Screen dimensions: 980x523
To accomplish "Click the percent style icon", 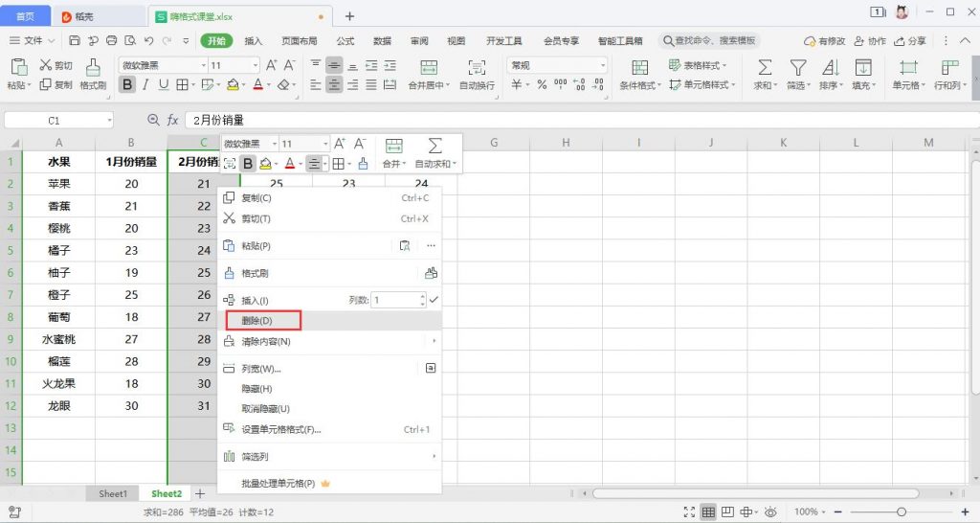I will pos(542,84).
